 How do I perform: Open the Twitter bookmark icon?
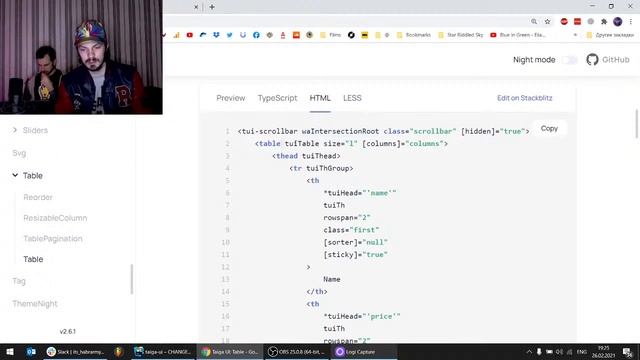[x=229, y=35]
